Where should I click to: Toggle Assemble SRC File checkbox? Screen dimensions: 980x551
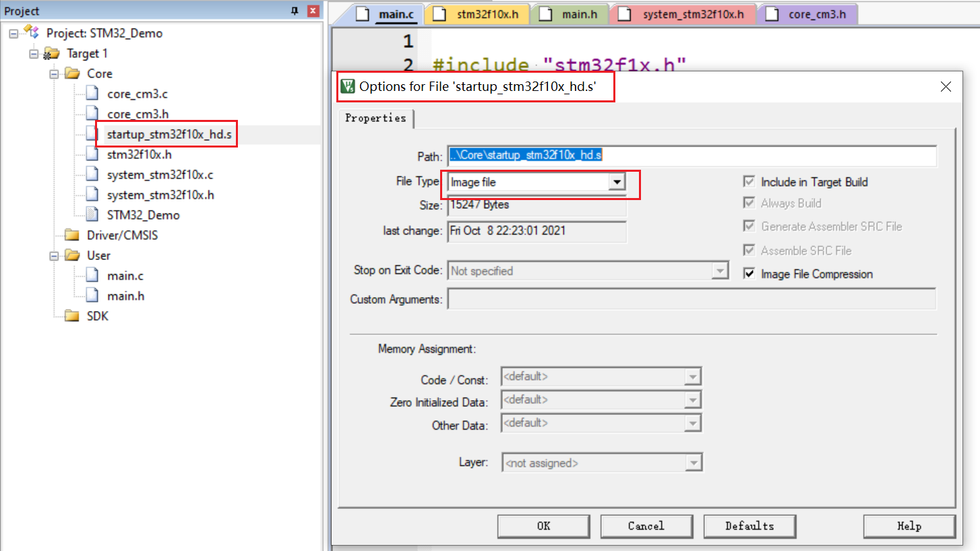[748, 251]
